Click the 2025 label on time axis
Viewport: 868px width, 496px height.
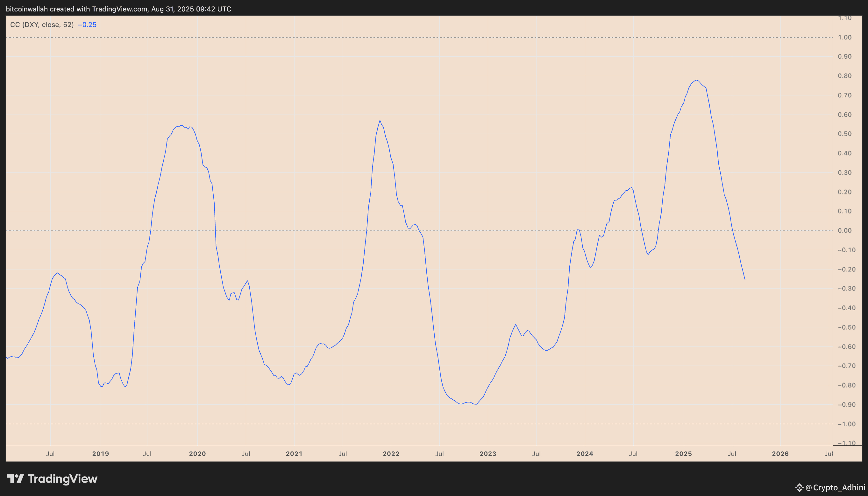[x=684, y=454]
